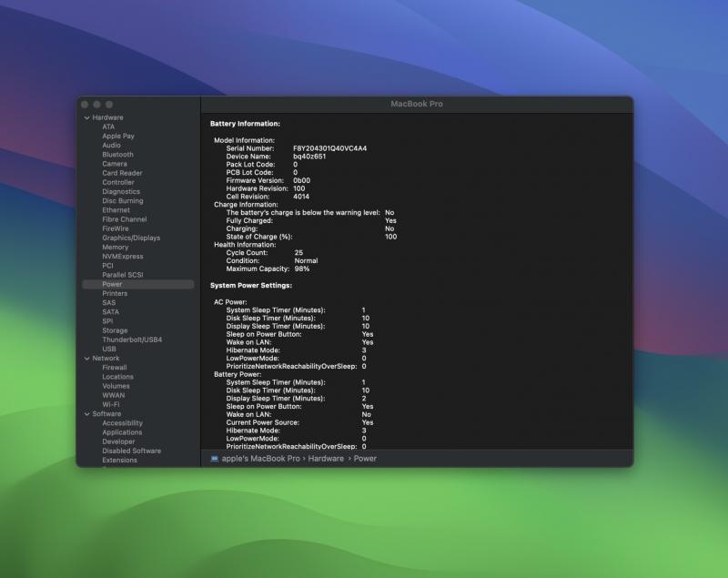Click the battery serial number value

(x=329, y=147)
